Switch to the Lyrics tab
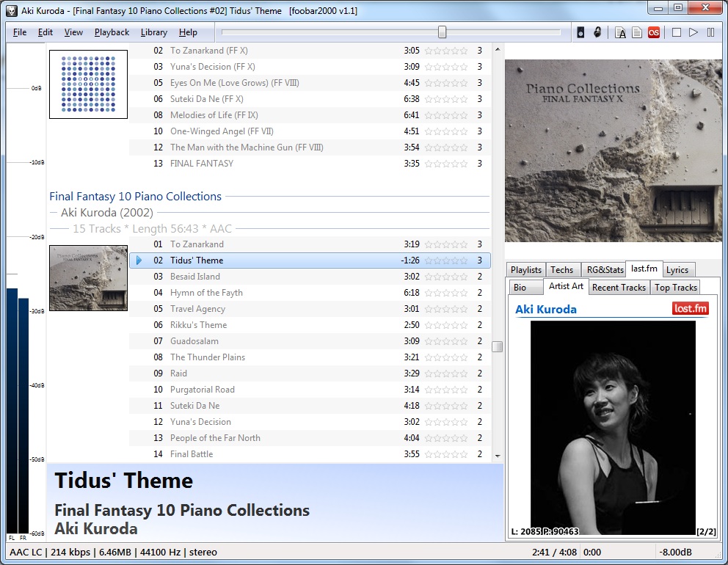 (677, 270)
